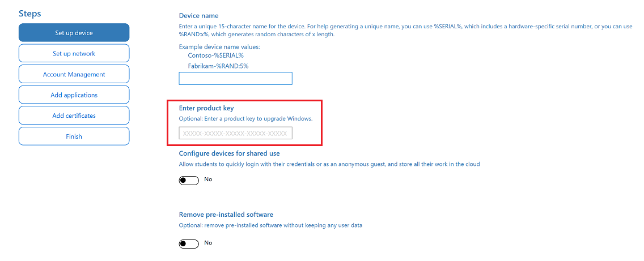Switch to the Add certificates step
This screenshot has width=644, height=261.
pos(74,115)
